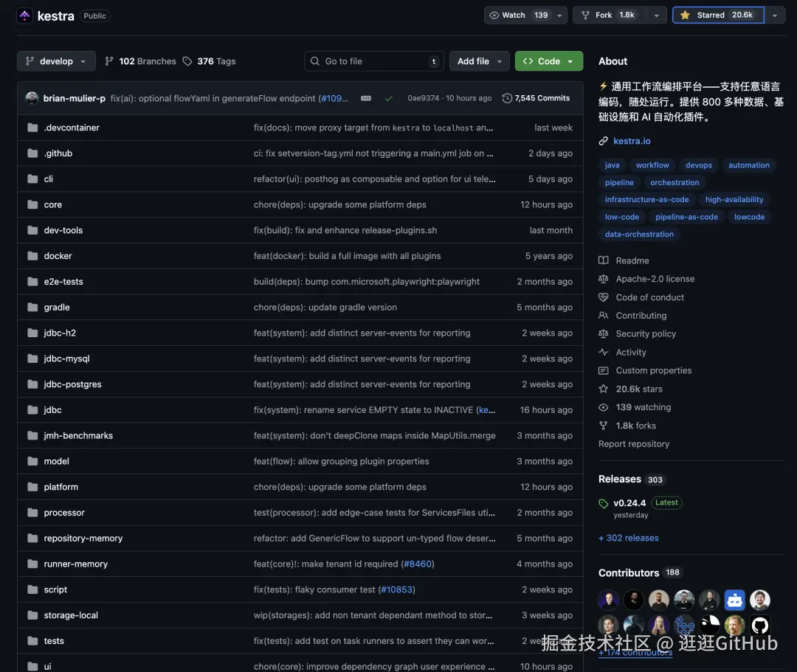Click the v0.24.4 release tag icon
This screenshot has height=672, width=797.
click(604, 503)
